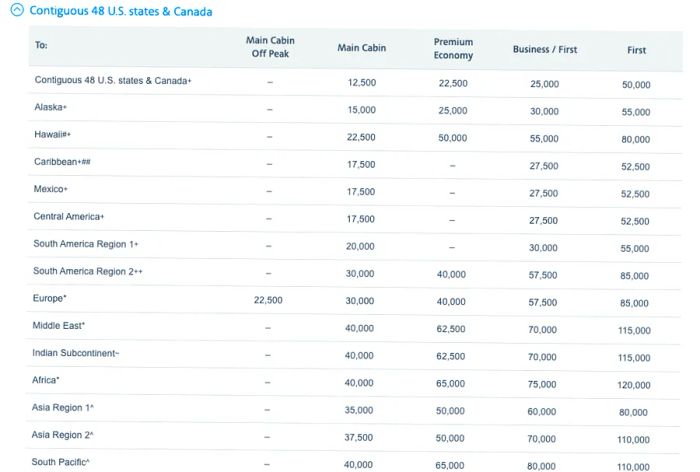This screenshot has width=700, height=472.
Task: Click the Central America row label
Action: click(69, 217)
